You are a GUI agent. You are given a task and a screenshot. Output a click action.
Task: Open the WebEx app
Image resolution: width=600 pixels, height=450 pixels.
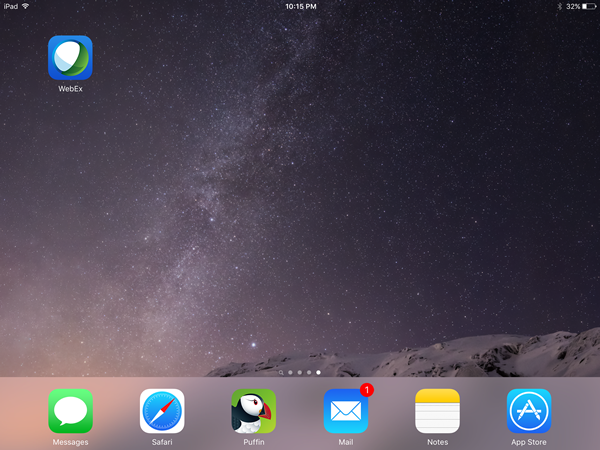click(70, 58)
